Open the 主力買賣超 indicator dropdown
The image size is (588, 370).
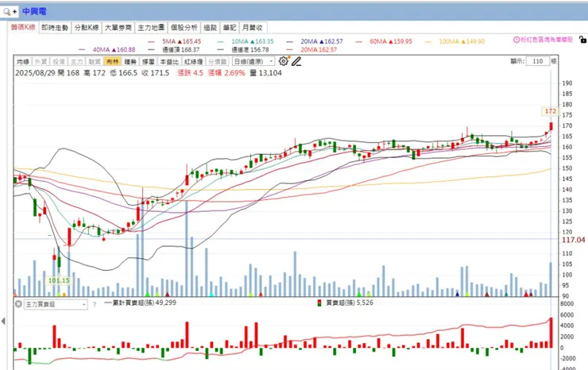click(56, 304)
